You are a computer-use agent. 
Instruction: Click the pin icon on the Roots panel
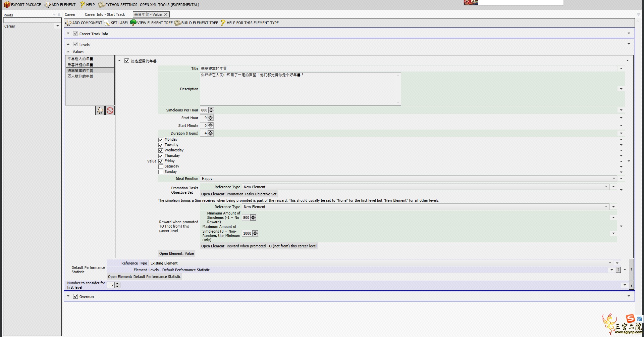coord(59,15)
